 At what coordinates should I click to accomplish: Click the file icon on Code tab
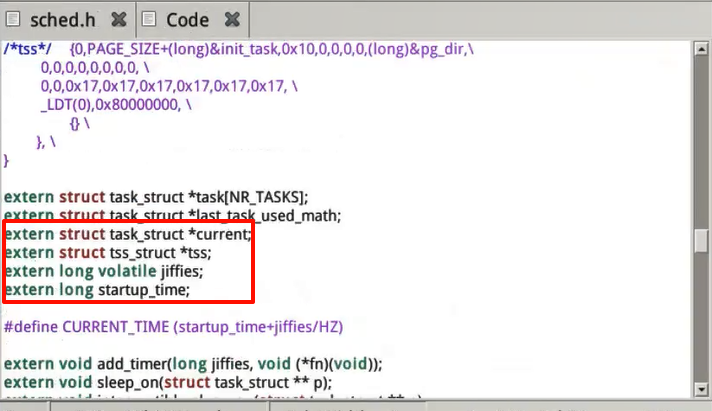(x=149, y=19)
